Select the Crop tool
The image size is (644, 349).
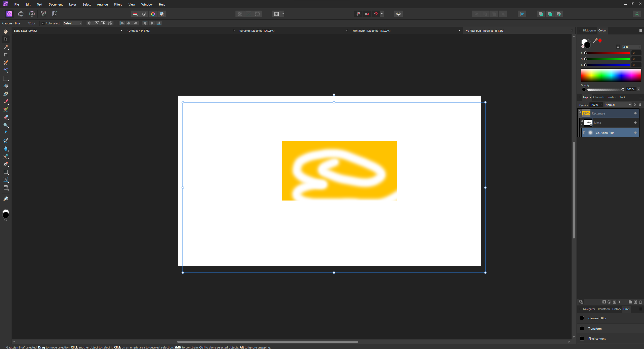[6, 55]
